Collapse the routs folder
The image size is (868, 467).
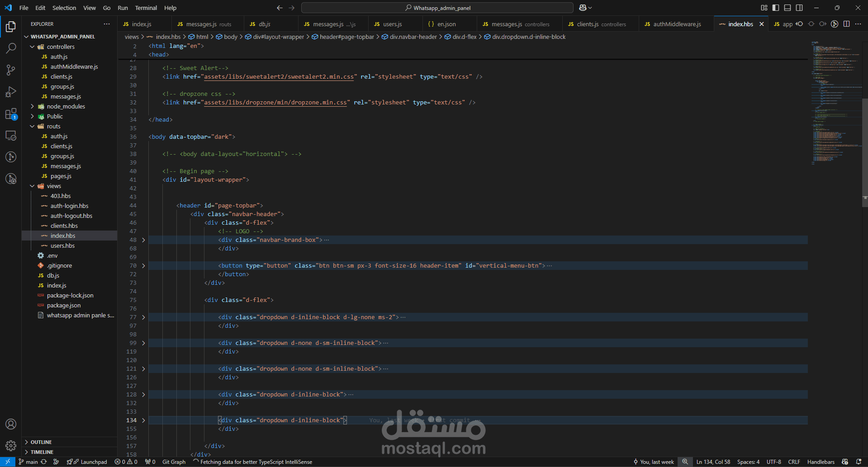point(32,126)
